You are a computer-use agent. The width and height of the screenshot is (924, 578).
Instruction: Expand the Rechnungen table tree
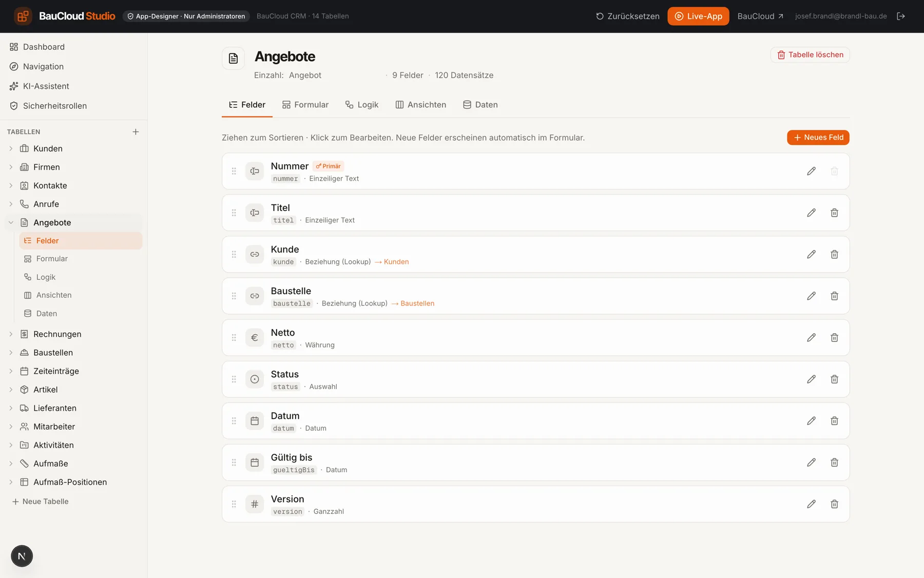click(11, 334)
